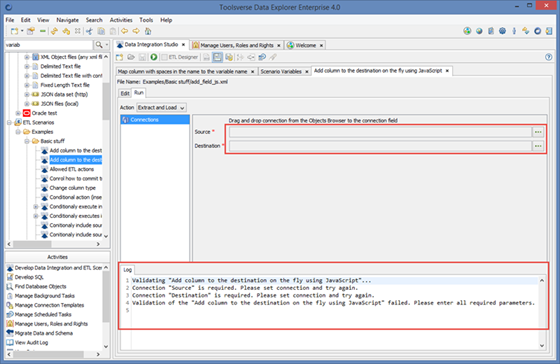Open the Migrate Data and Schema activity

(40, 333)
